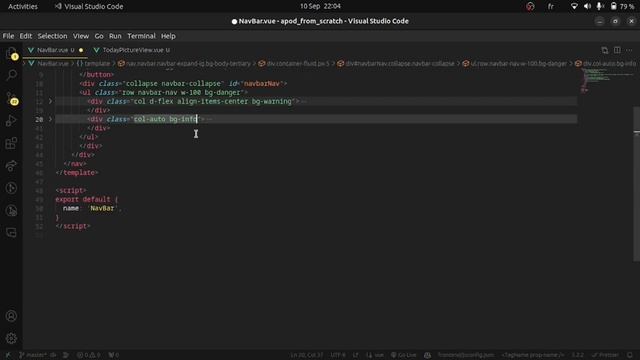Click the editor vertical scrollbar
This screenshot has width=640, height=360.
(x=636, y=184)
